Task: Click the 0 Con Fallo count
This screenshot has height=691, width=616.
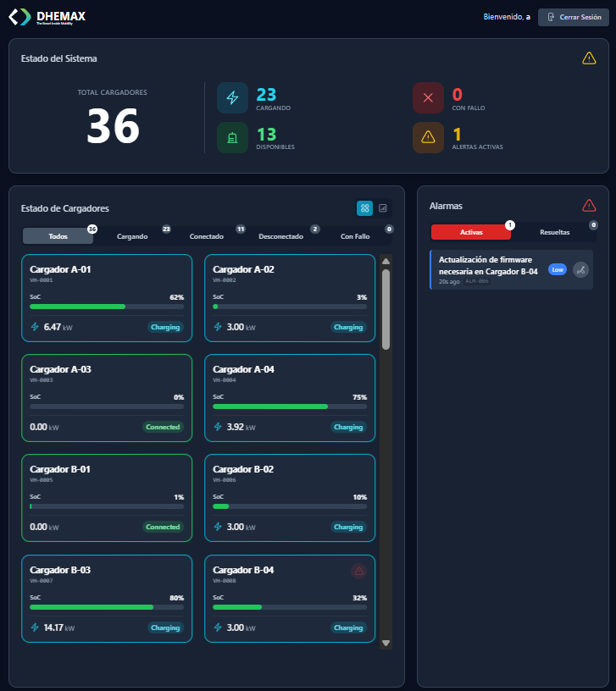Action: (x=458, y=95)
